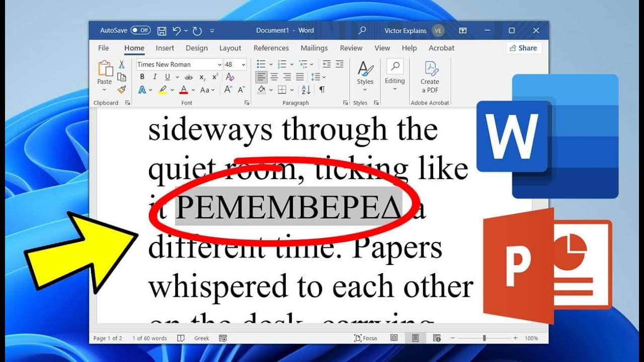Toggle show paragraph marks

click(321, 90)
